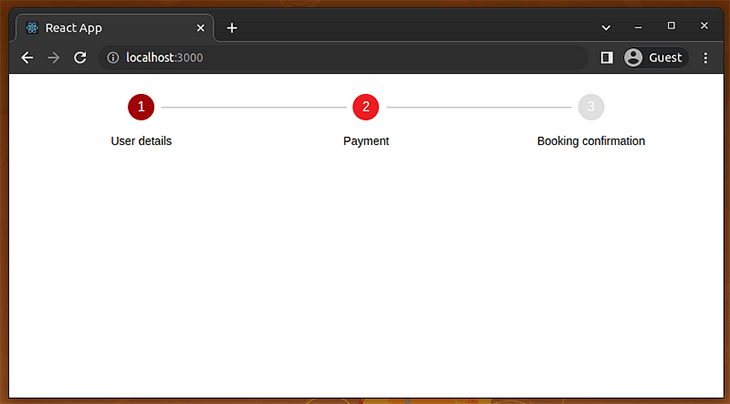Open the Booking confirmation step label
Image resolution: width=730 pixels, height=404 pixels.
(591, 141)
